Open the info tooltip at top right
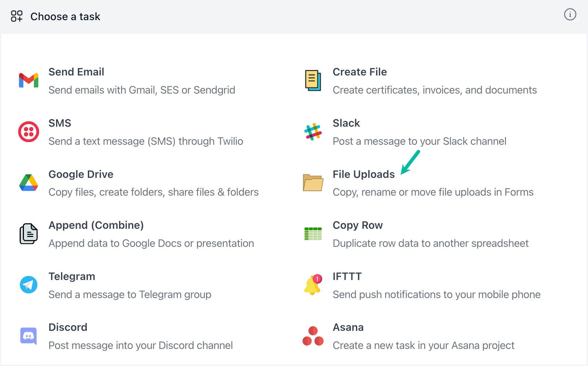Viewport: 588px width, 366px height. (x=570, y=14)
